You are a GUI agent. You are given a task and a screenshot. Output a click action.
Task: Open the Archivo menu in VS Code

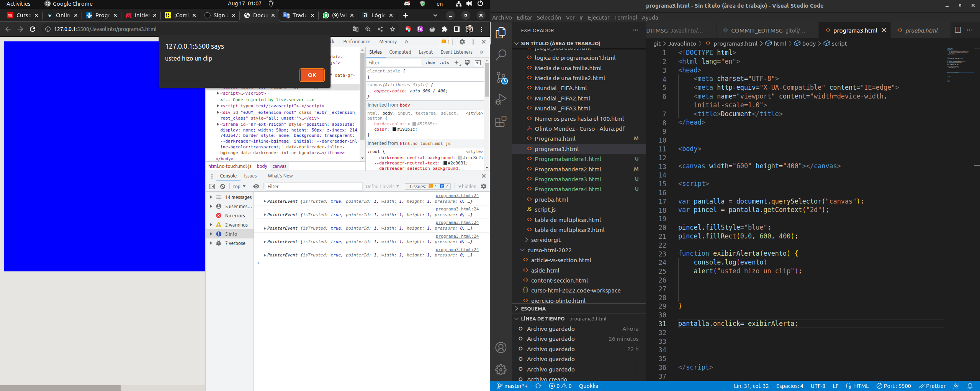pyautogui.click(x=502, y=18)
